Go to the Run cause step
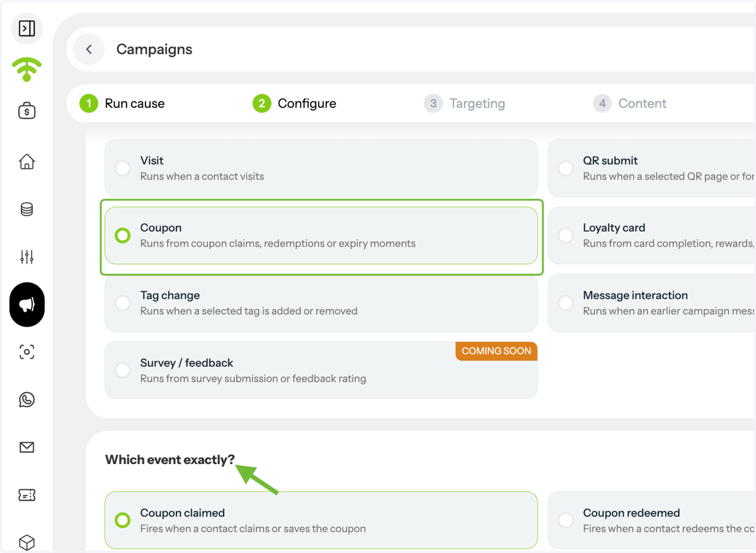Screen dimensions: 756x553 tap(122, 103)
